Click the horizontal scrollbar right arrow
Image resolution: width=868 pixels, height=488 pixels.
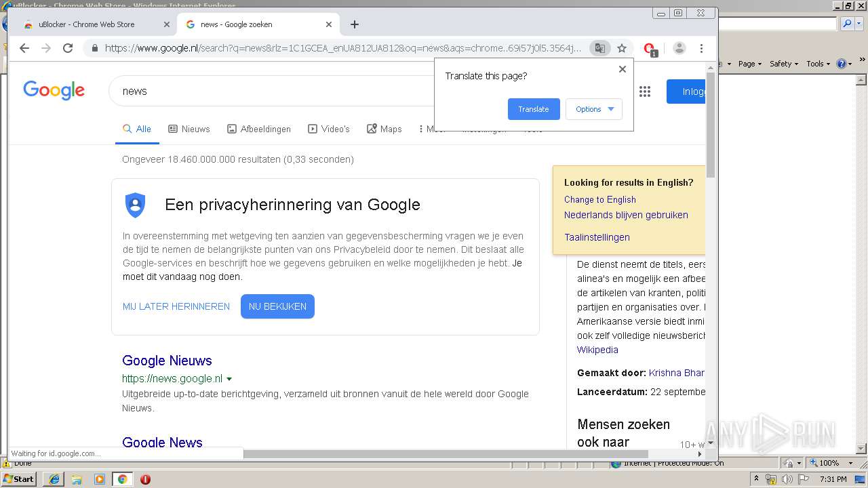[701, 454]
